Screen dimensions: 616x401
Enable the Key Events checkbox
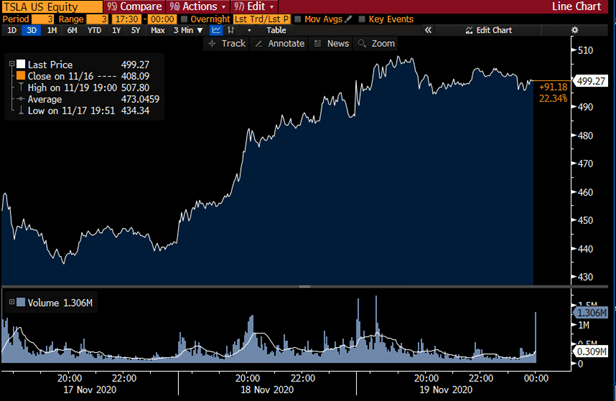pyautogui.click(x=362, y=19)
